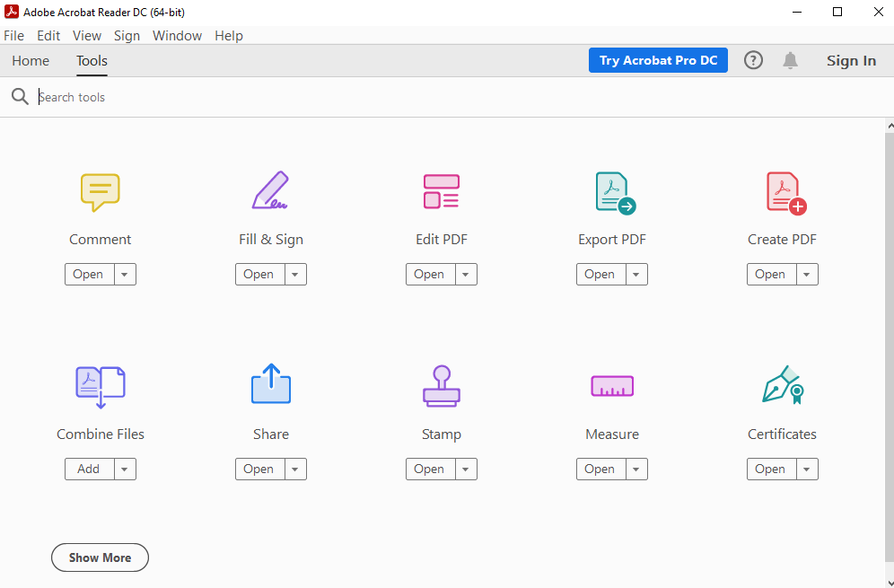The image size is (894, 588).
Task: Maximize the Acrobat Reader window
Action: click(x=837, y=12)
